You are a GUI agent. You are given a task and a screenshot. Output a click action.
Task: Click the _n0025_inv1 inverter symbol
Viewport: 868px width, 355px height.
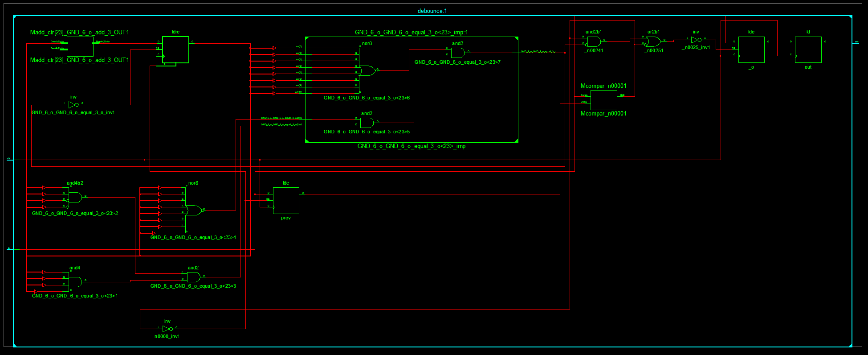[x=695, y=40]
